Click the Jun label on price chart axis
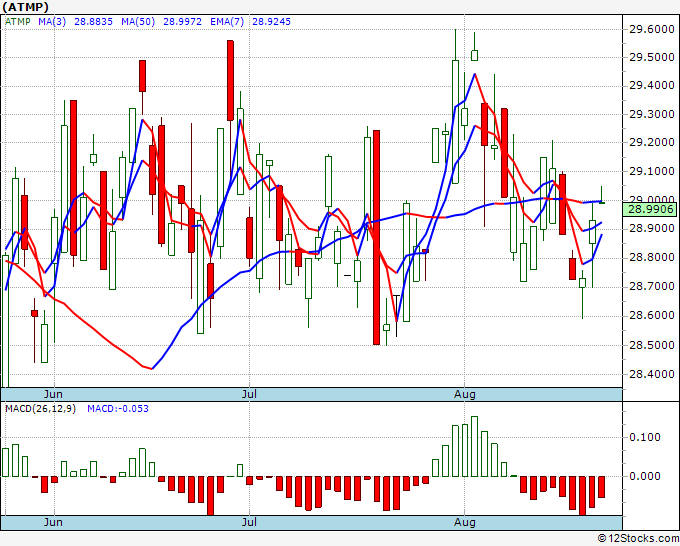Image resolution: width=680 pixels, height=546 pixels. point(53,394)
